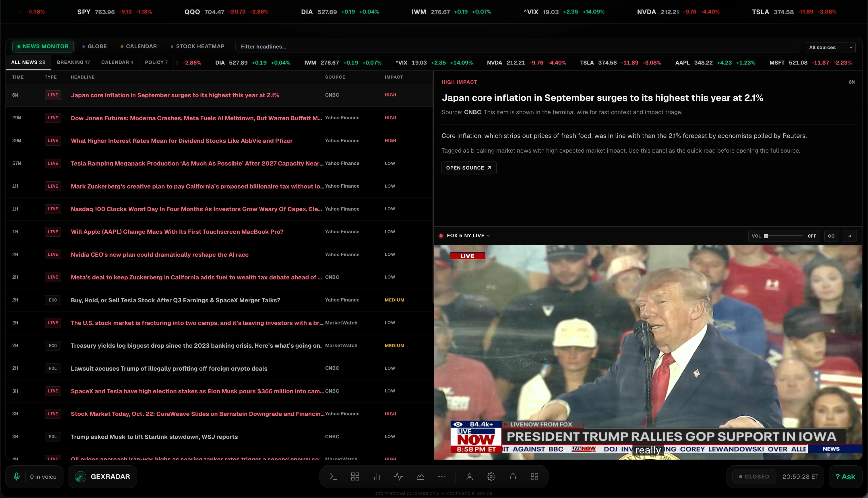Open the Lawsuit accuses Trump crypto deals headline

pos(219,368)
